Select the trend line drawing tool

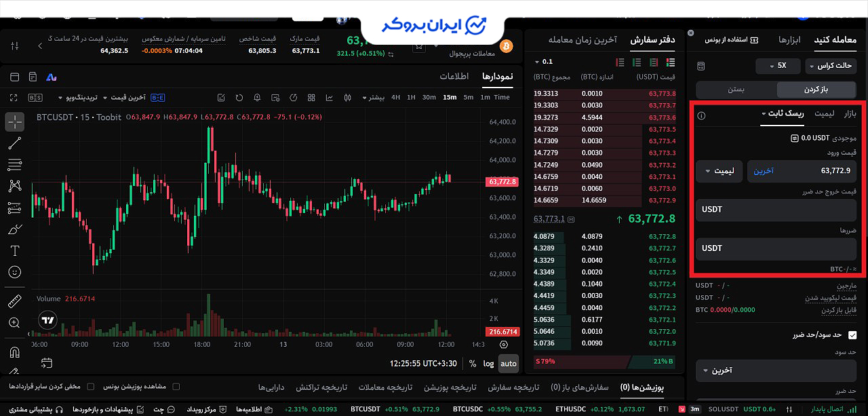(15, 143)
